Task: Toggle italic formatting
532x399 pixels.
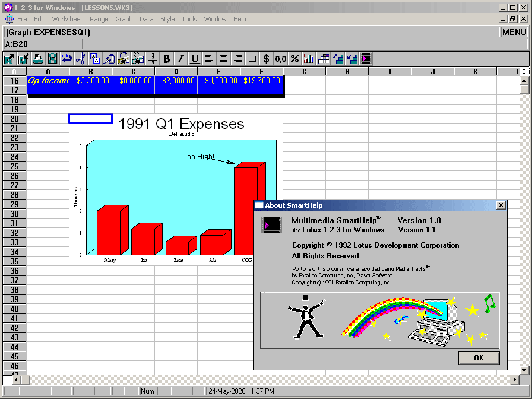Action: [x=180, y=59]
